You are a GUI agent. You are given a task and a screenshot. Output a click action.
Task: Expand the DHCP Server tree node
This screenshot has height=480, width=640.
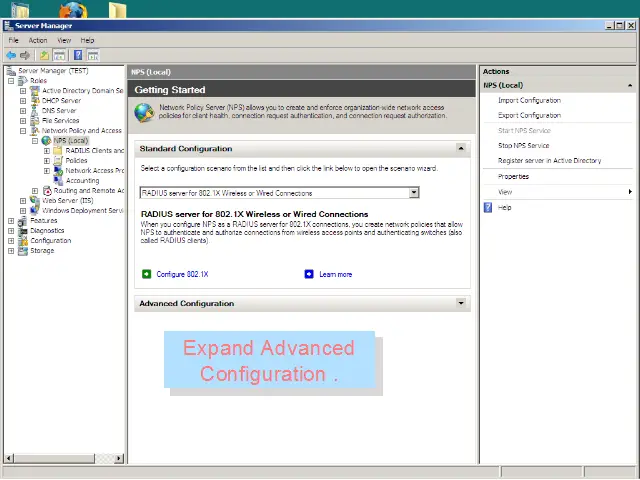(23, 101)
